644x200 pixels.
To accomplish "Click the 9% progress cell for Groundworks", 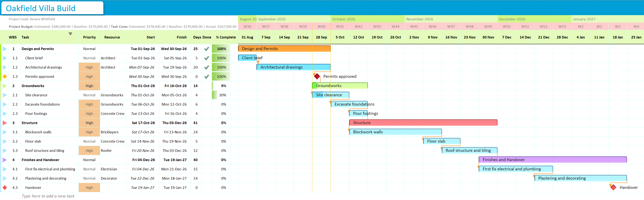I will click(221, 86).
